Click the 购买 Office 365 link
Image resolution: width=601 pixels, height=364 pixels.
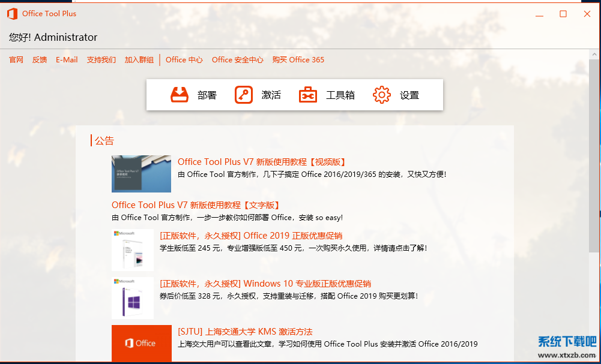tap(298, 60)
